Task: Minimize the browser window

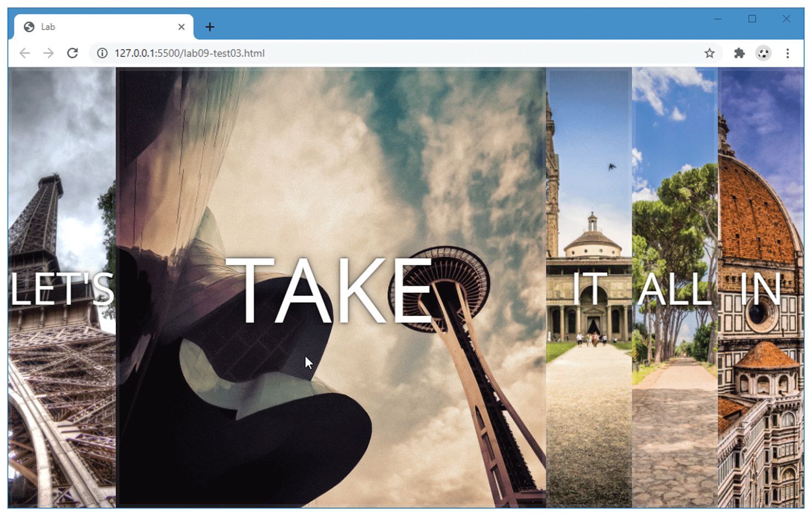Action: (718, 19)
